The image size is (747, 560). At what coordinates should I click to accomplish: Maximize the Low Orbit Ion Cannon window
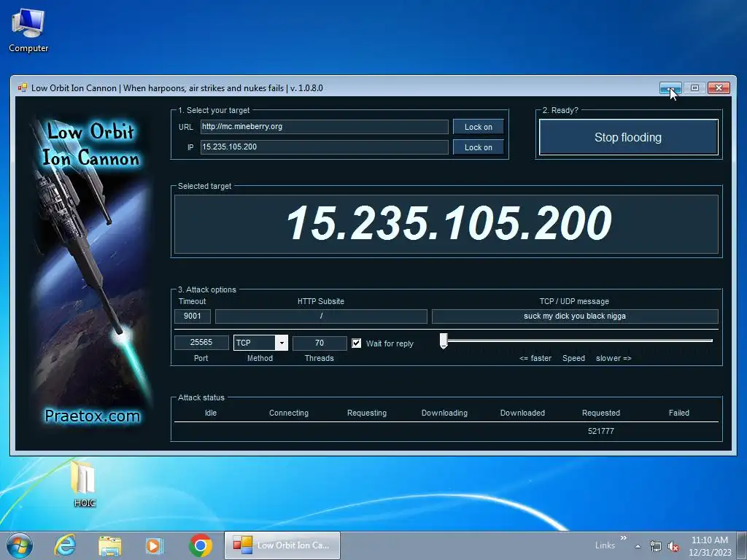pyautogui.click(x=694, y=87)
